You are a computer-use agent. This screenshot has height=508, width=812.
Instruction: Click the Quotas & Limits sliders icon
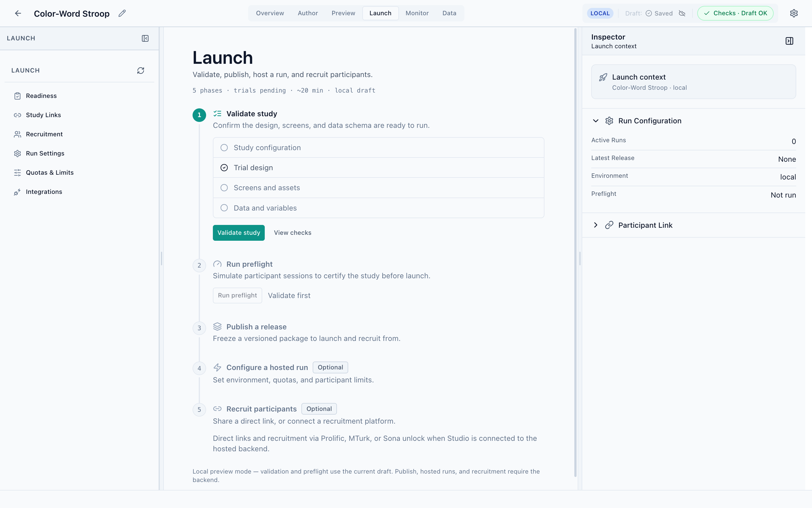17,173
